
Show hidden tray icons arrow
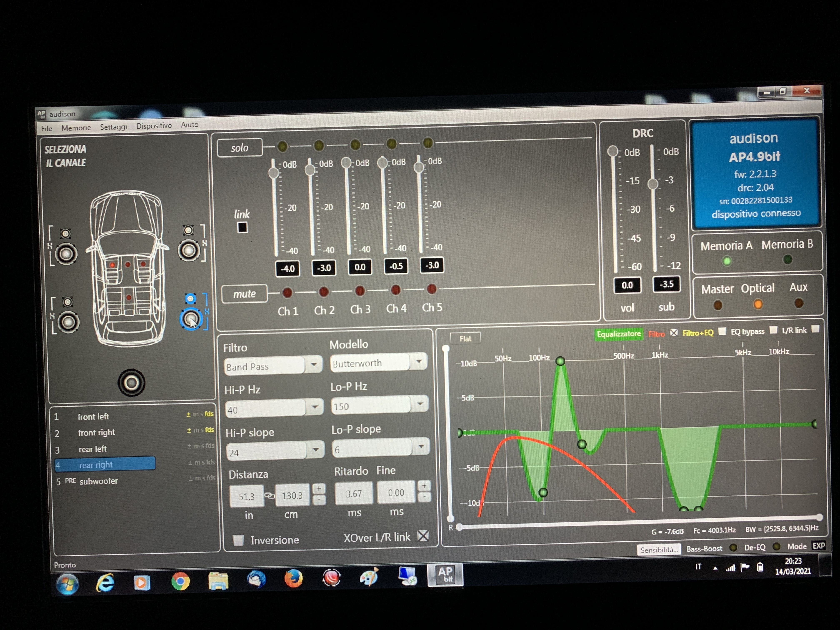pos(715,568)
